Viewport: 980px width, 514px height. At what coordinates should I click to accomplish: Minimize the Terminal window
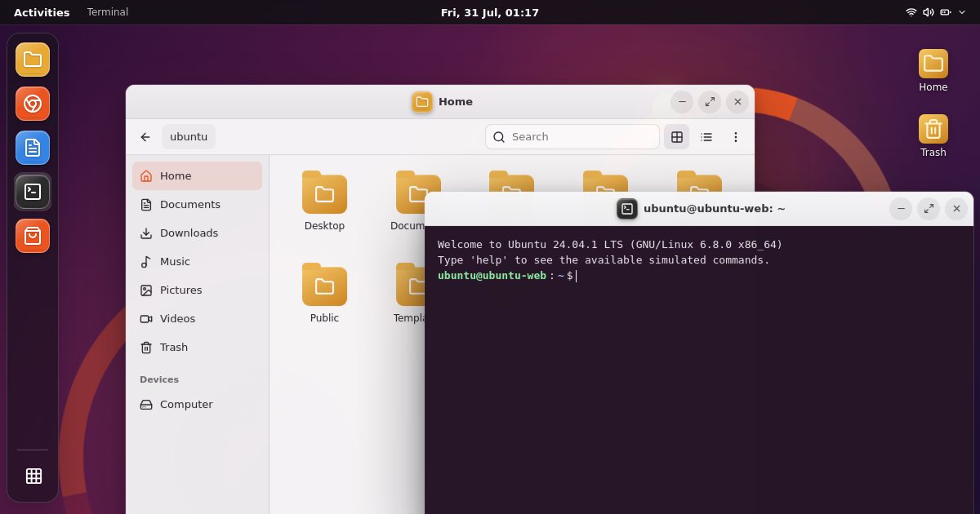coord(901,209)
